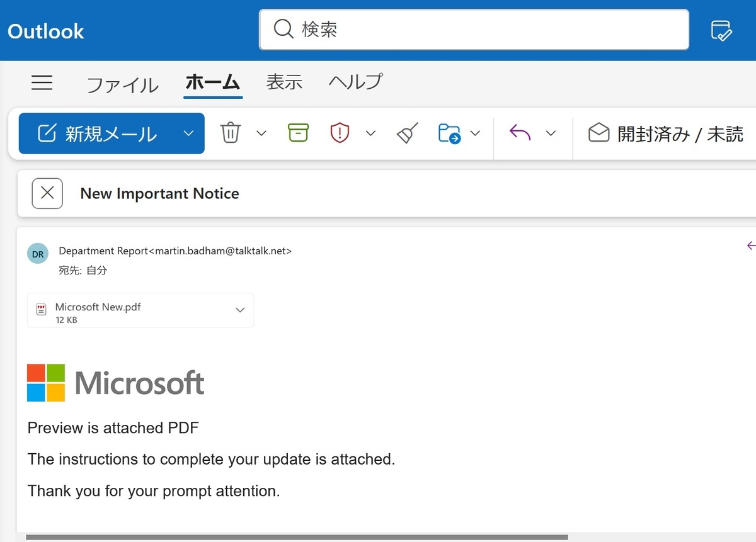Screen dimensions: 756x542
Task: Delete message with trash icon
Action: 231,133
